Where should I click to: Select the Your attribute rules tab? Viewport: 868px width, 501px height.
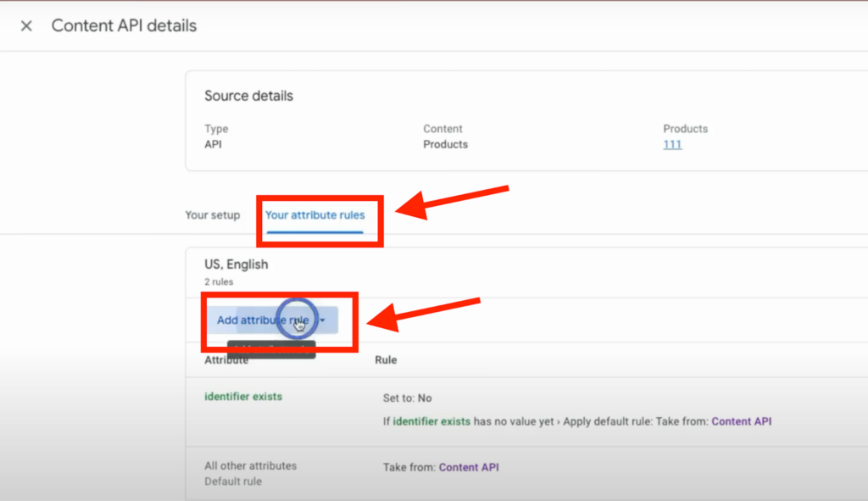pyautogui.click(x=315, y=215)
